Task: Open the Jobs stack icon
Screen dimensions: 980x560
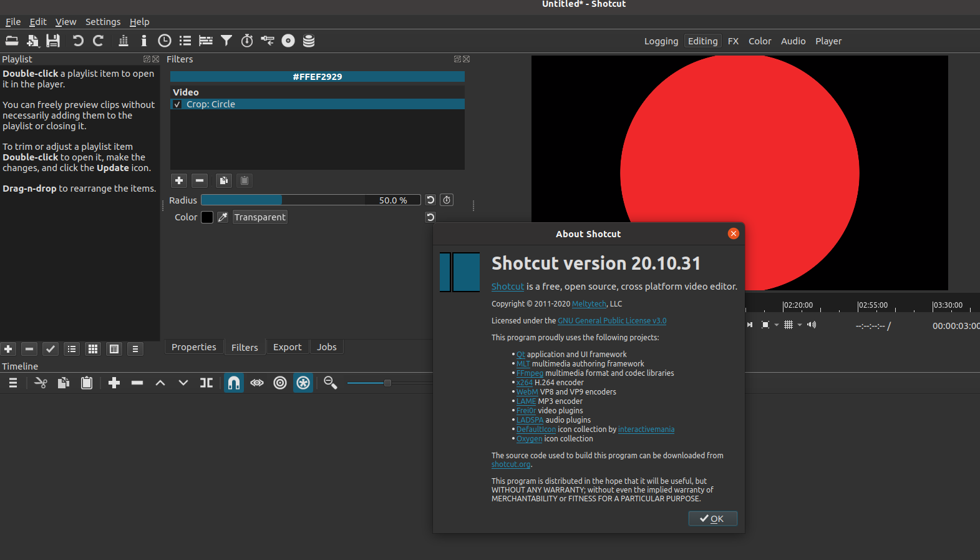Action: coord(309,41)
